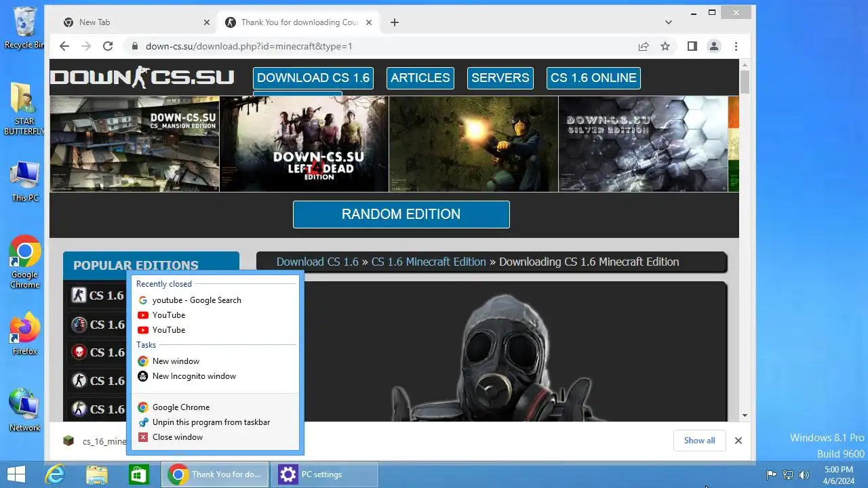Toggle the Chrome side panel icon

pyautogui.click(x=692, y=46)
